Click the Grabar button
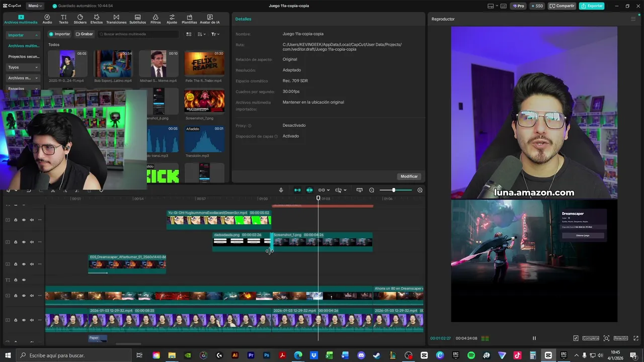The image size is (644, 362). [x=84, y=34]
